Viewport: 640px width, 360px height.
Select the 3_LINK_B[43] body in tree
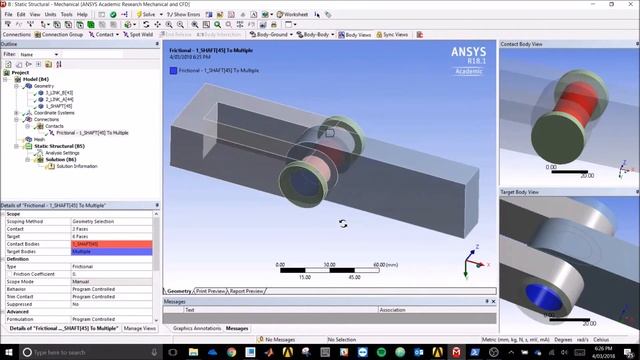point(59,93)
